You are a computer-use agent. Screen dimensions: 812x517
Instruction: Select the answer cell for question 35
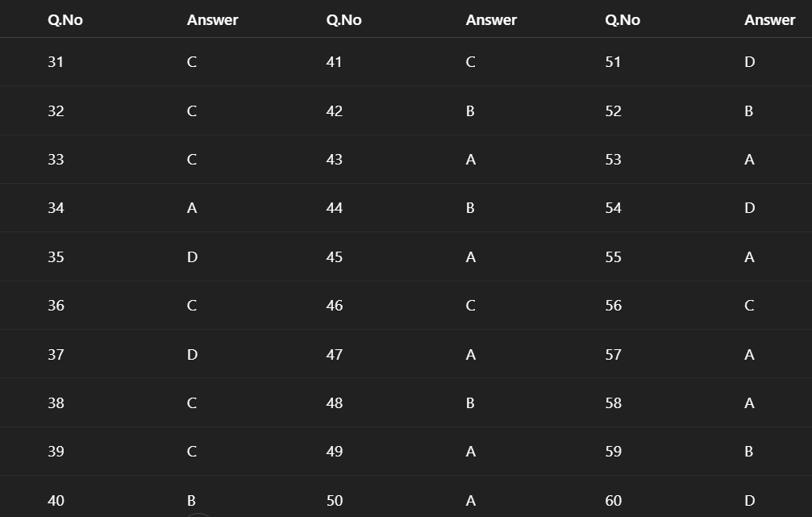(x=192, y=257)
